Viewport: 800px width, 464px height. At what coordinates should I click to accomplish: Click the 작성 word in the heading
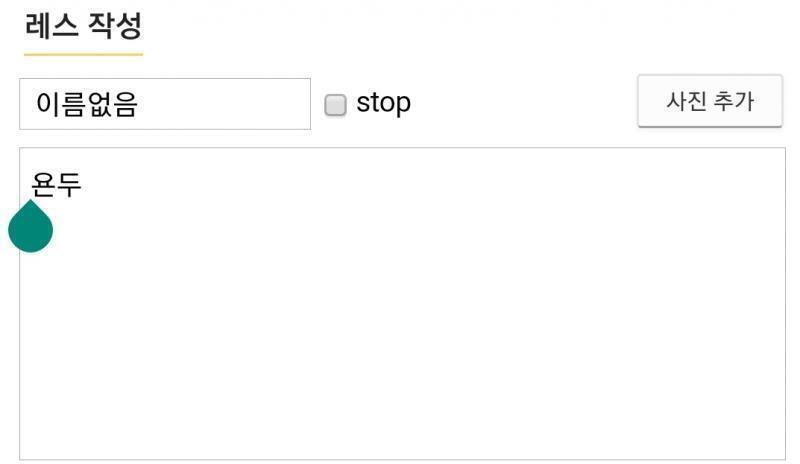point(115,26)
